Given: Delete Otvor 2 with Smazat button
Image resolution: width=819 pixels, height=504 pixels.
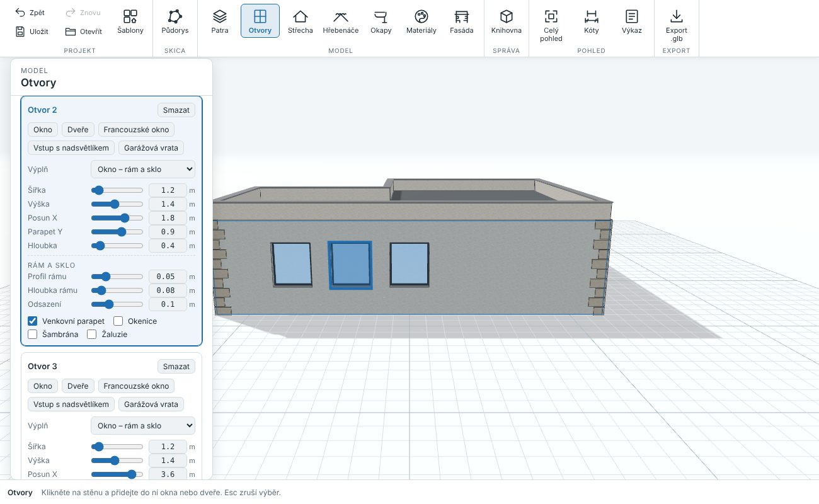Looking at the screenshot, I should coord(176,110).
